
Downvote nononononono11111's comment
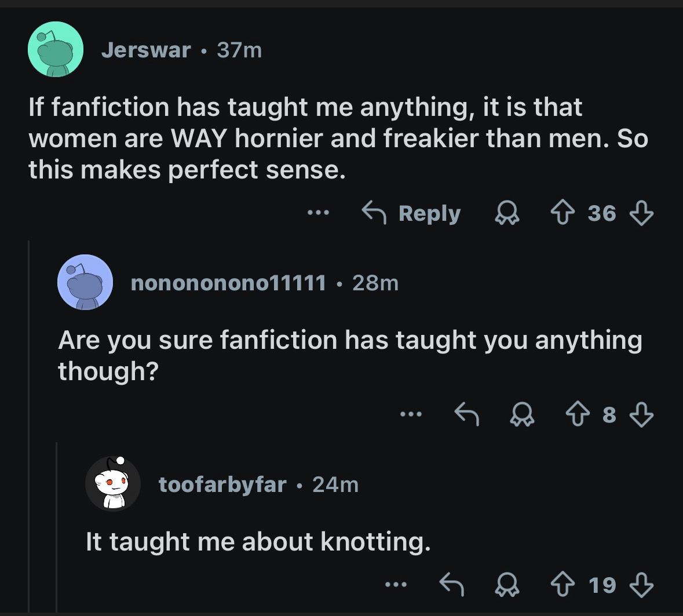(641, 414)
